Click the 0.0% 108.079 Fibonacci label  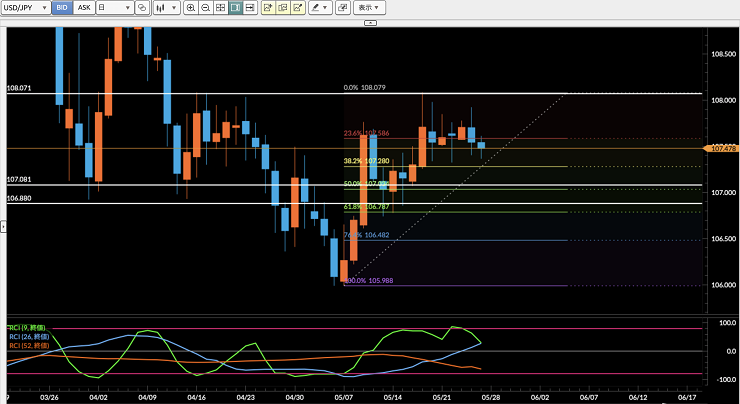click(364, 87)
